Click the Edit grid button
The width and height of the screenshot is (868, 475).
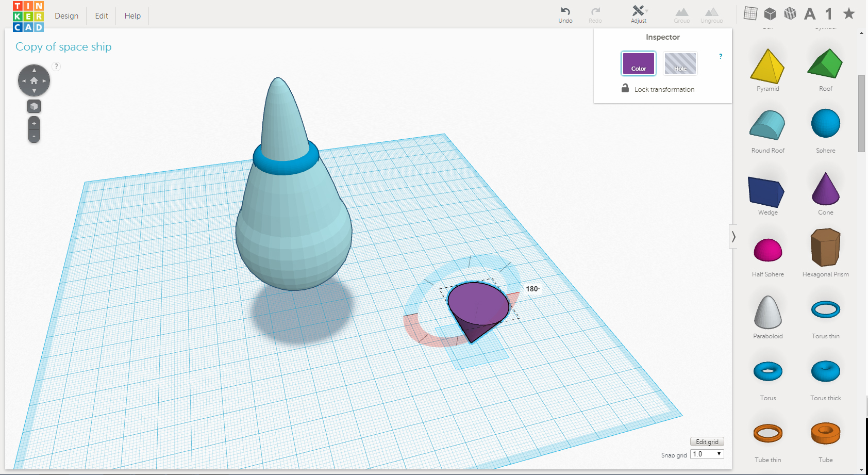[x=707, y=441]
